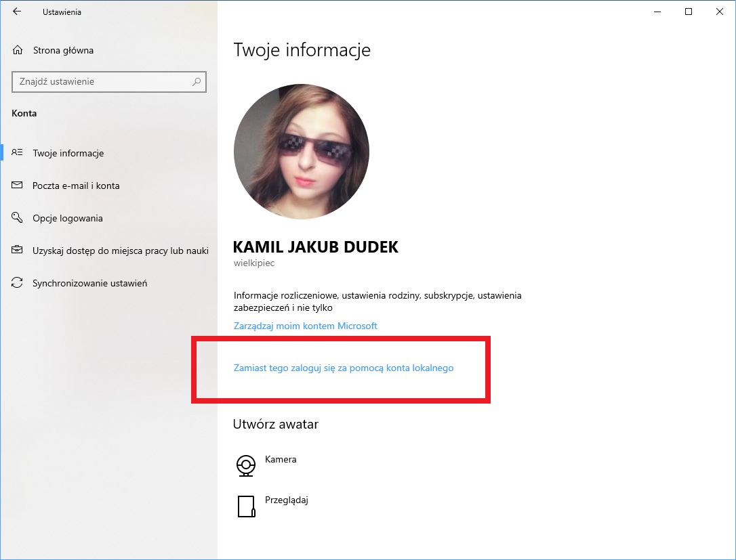Image resolution: width=736 pixels, height=560 pixels.
Task: Click the person icon beside Twoje informacje
Action: click(x=17, y=152)
